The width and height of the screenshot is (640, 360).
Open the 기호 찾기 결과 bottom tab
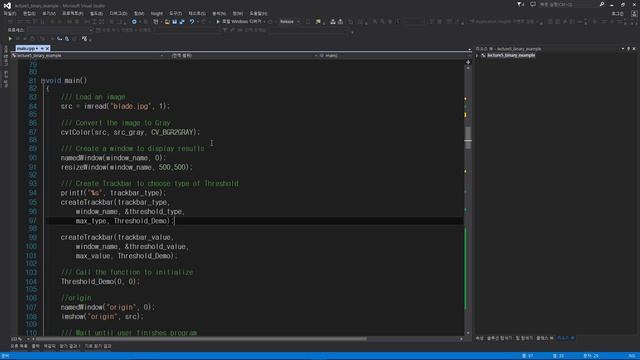[98, 346]
